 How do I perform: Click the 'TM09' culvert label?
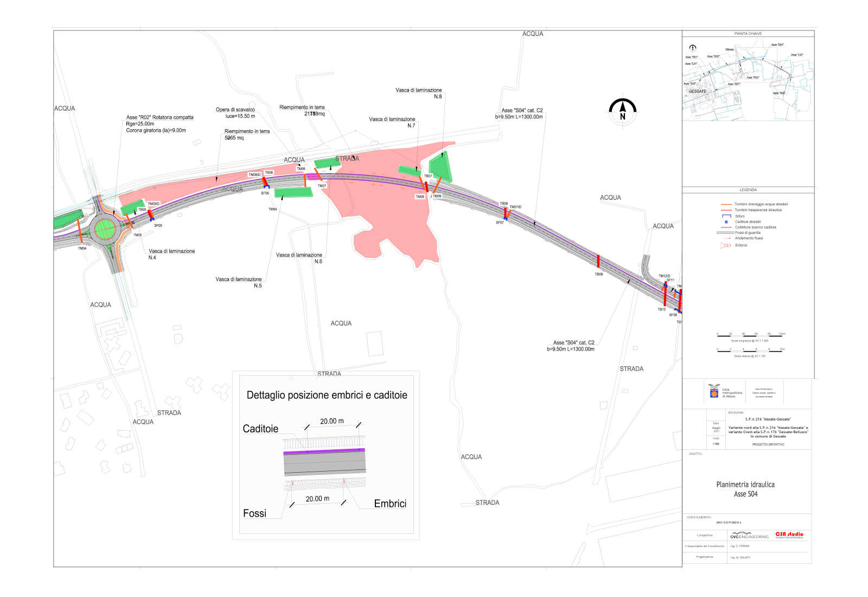point(437,196)
